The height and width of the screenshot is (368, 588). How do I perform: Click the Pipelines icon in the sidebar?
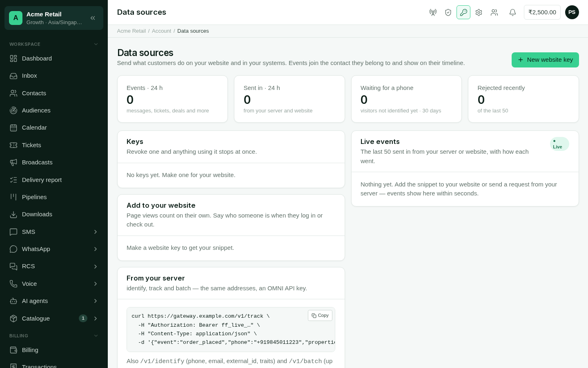coord(13,197)
